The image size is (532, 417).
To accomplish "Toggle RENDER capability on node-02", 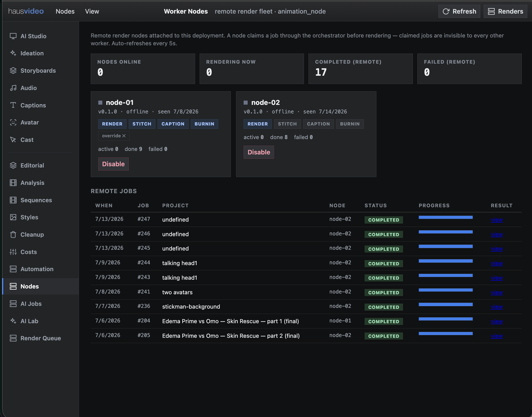I will [x=258, y=124].
